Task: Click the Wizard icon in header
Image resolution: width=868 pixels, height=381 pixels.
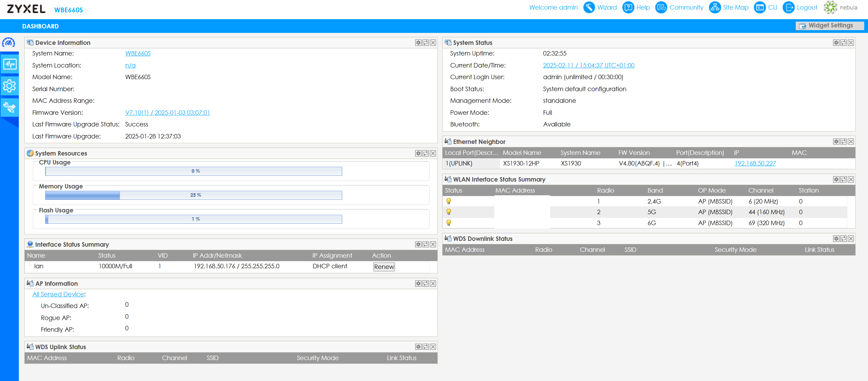Action: coord(589,8)
